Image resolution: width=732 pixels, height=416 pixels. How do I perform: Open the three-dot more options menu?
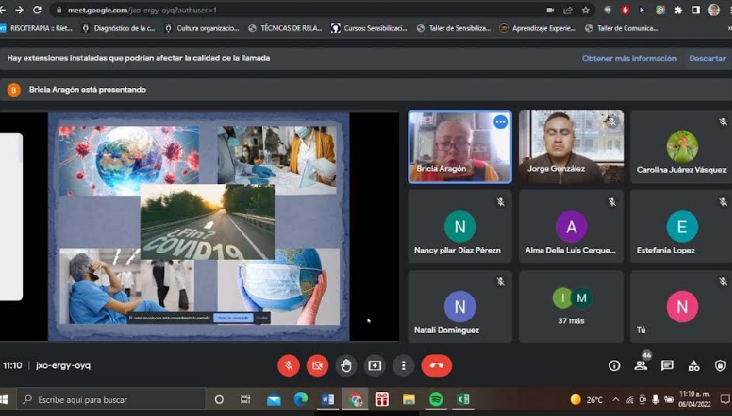pos(403,366)
